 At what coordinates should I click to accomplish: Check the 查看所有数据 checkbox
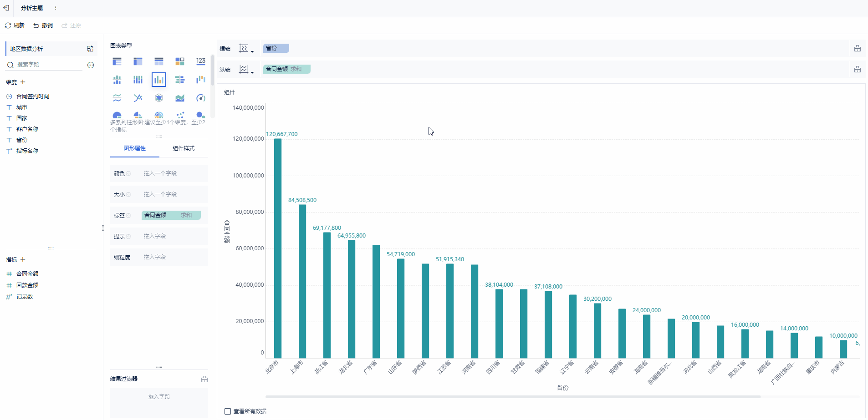pyautogui.click(x=228, y=411)
